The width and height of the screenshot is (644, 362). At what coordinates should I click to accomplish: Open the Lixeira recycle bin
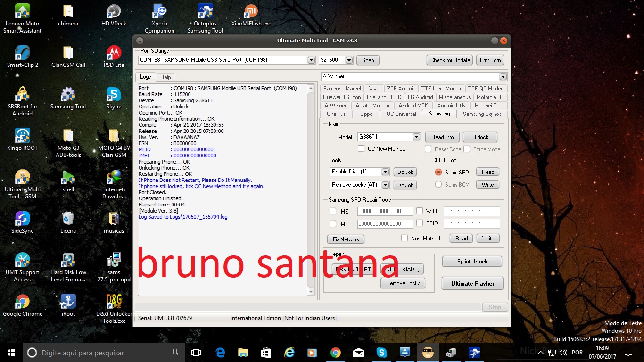point(68,222)
